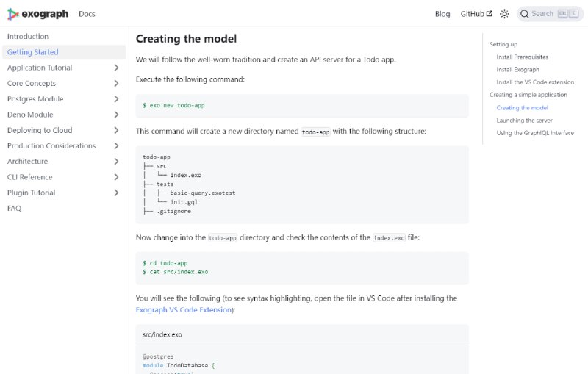Expand the Deno Module chevron
Screen dimensions: 588x374
116,115
